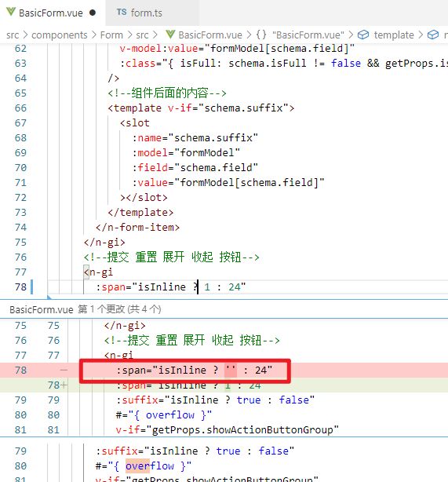Click the diff header 'BasicForm.vue' label
Viewport: 448px width, 482px height.
(41, 309)
